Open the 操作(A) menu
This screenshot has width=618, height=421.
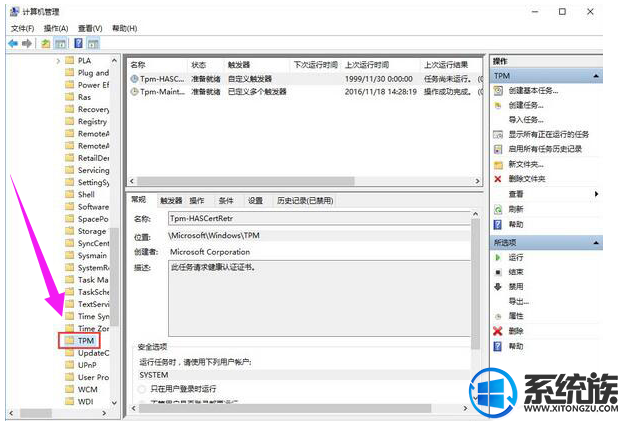coord(56,28)
